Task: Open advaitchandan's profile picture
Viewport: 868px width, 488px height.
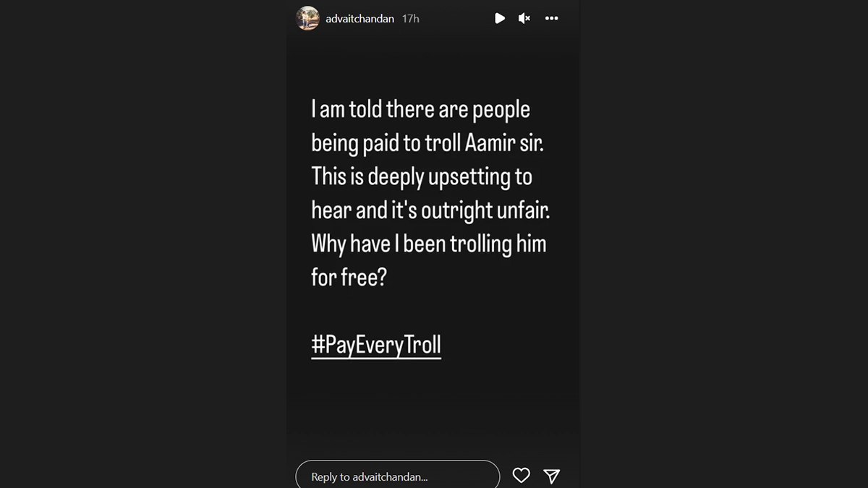Action: [307, 18]
